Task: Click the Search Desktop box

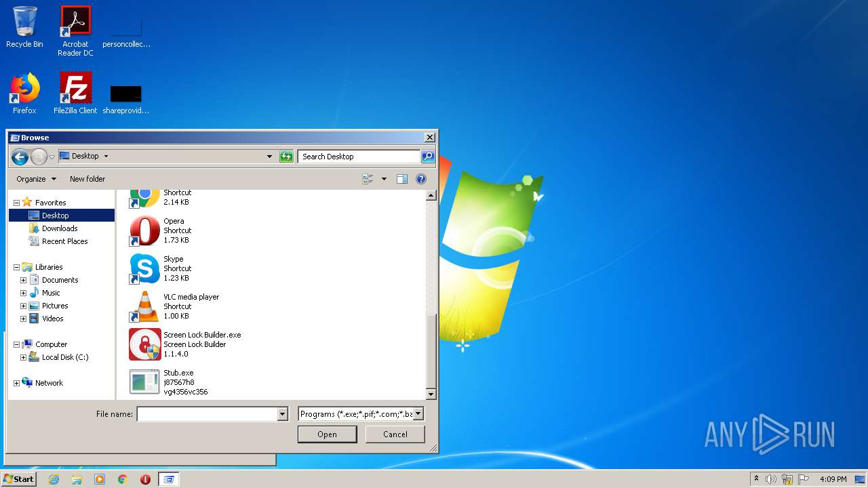Action: tap(358, 157)
